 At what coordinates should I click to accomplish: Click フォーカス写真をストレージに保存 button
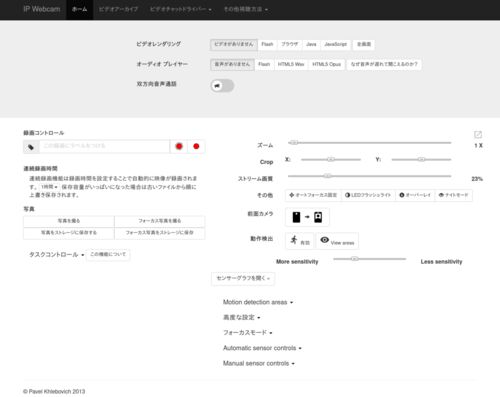click(160, 233)
